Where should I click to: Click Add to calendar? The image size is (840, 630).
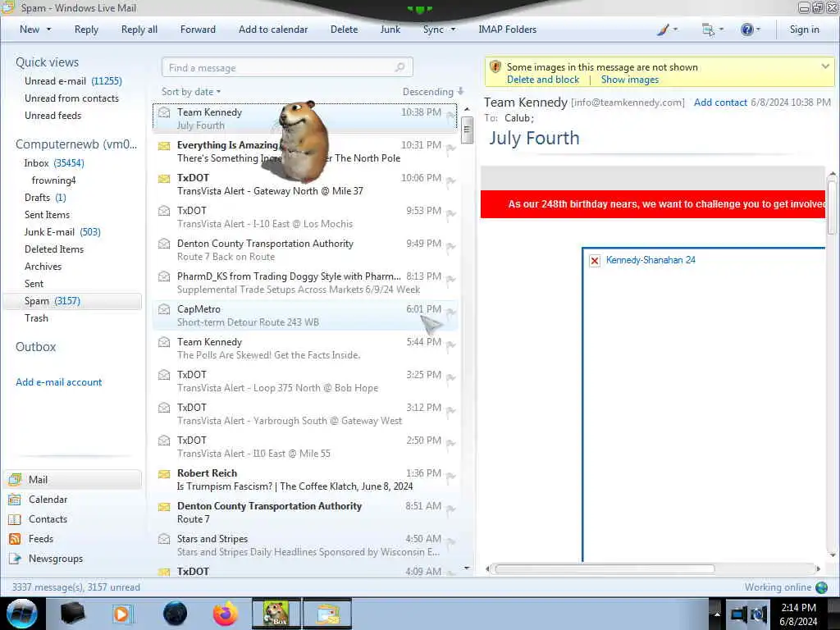[x=273, y=30]
